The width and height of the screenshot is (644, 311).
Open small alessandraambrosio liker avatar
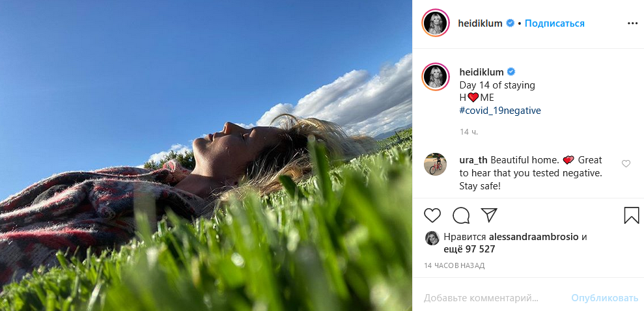432,238
